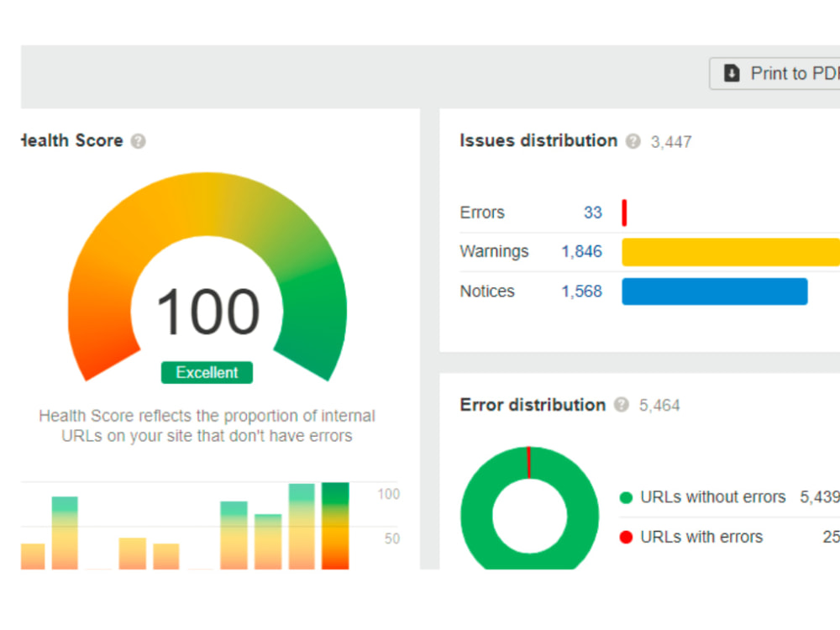
Task: Click the 3,447 total issues count
Action: [x=671, y=142]
